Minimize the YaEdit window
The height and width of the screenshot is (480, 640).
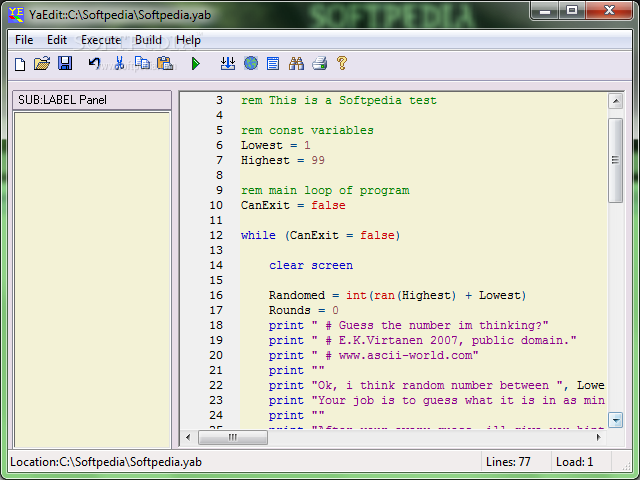(545, 11)
